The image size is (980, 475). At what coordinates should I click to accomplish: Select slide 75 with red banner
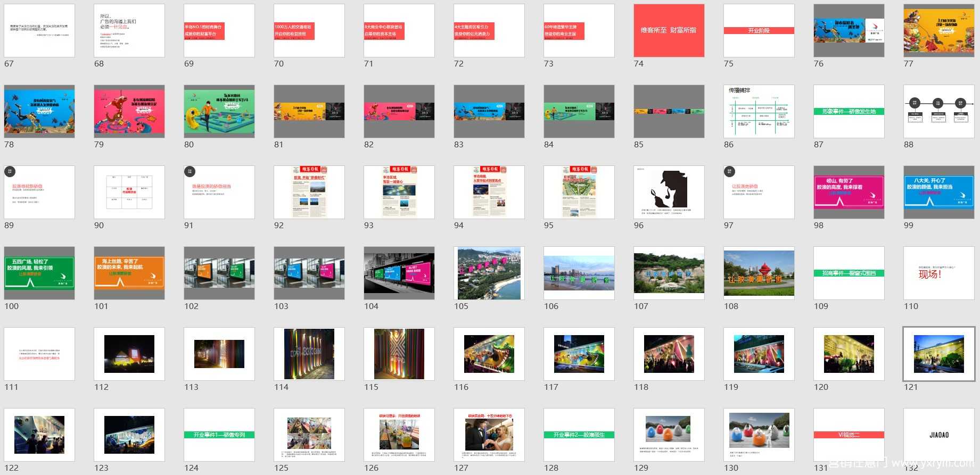(759, 30)
